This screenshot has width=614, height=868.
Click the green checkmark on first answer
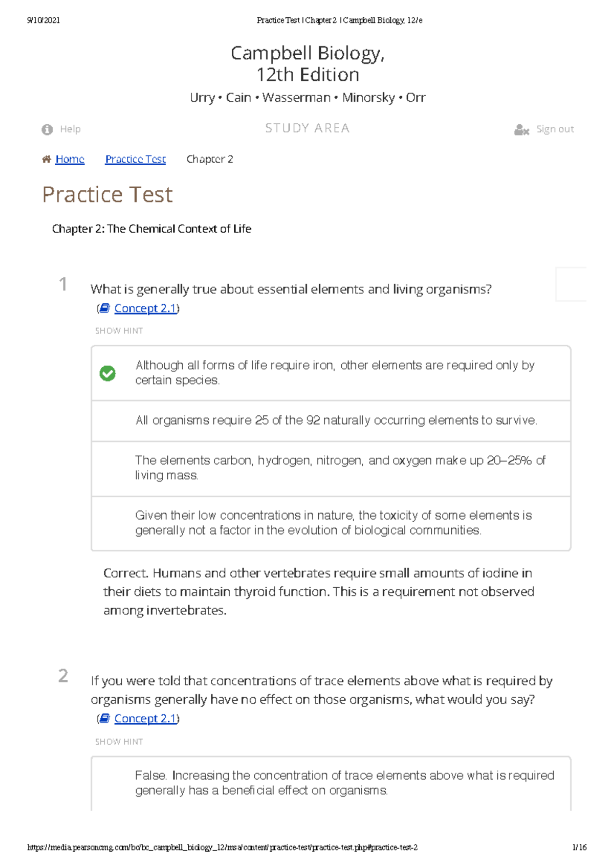107,373
